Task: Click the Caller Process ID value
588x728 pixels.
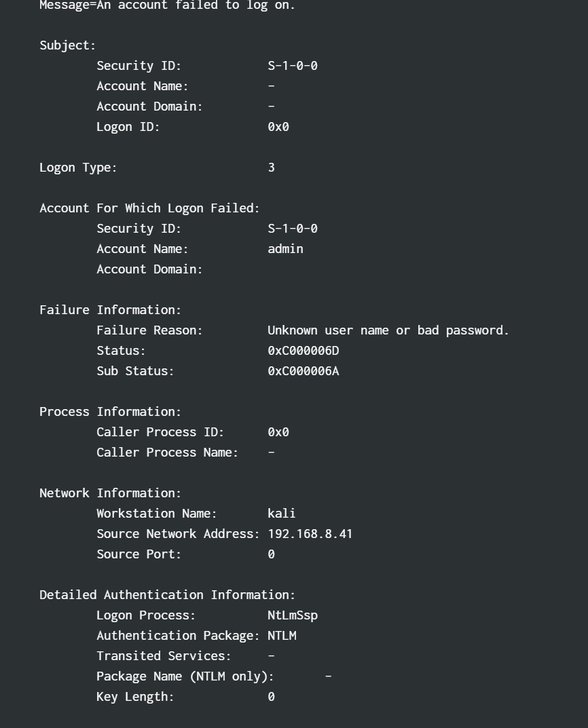Action: pyautogui.click(x=278, y=432)
